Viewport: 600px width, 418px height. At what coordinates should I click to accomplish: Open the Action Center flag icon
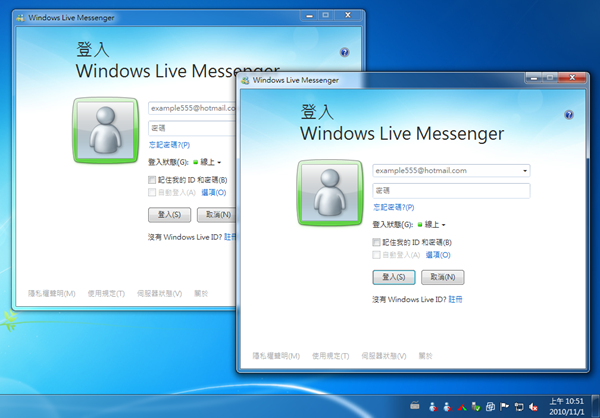pos(504,407)
